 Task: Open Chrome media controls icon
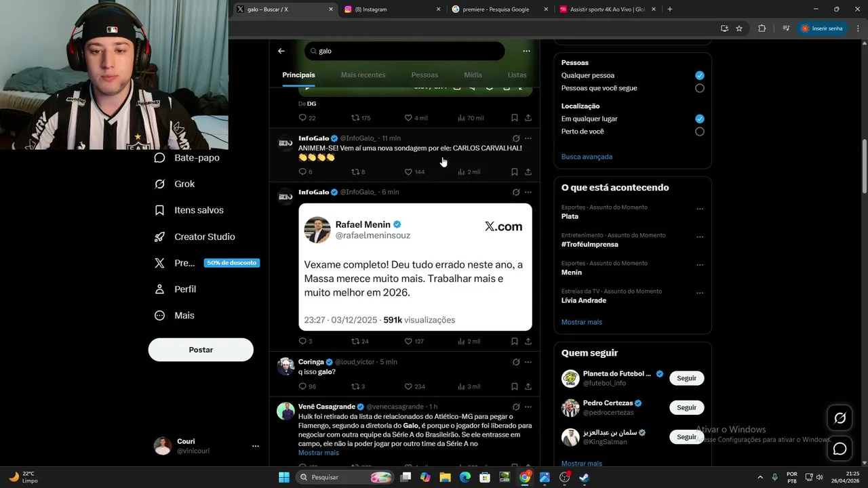[786, 28]
